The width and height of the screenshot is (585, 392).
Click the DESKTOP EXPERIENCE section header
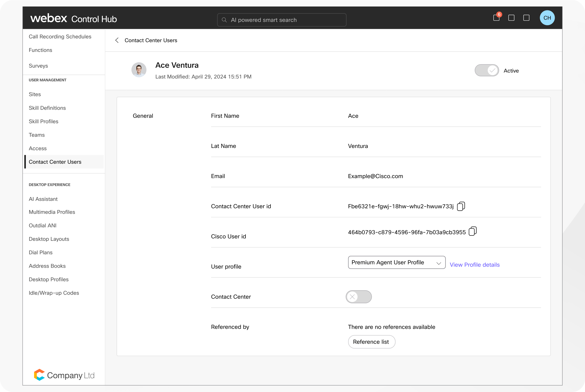(50, 185)
